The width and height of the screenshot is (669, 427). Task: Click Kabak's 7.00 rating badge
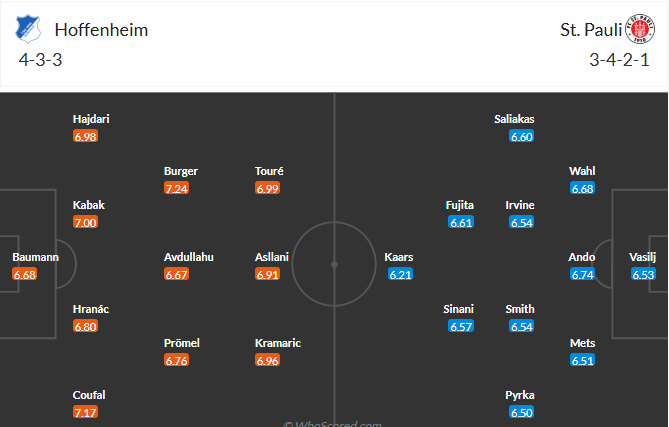86,222
